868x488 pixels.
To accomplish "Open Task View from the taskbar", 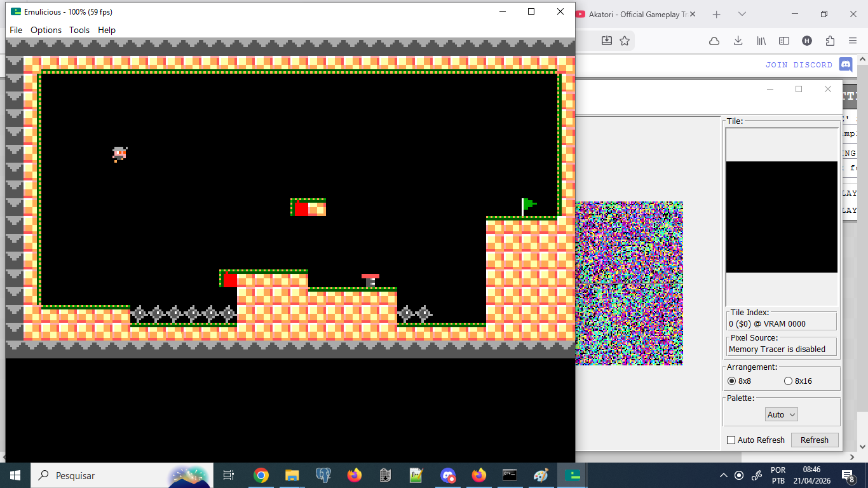I will point(229,475).
